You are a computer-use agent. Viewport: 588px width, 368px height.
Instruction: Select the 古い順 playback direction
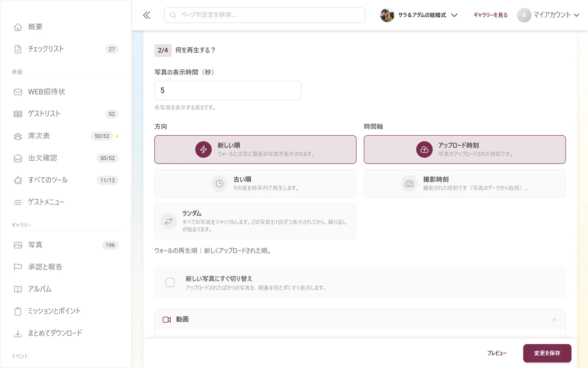click(255, 184)
